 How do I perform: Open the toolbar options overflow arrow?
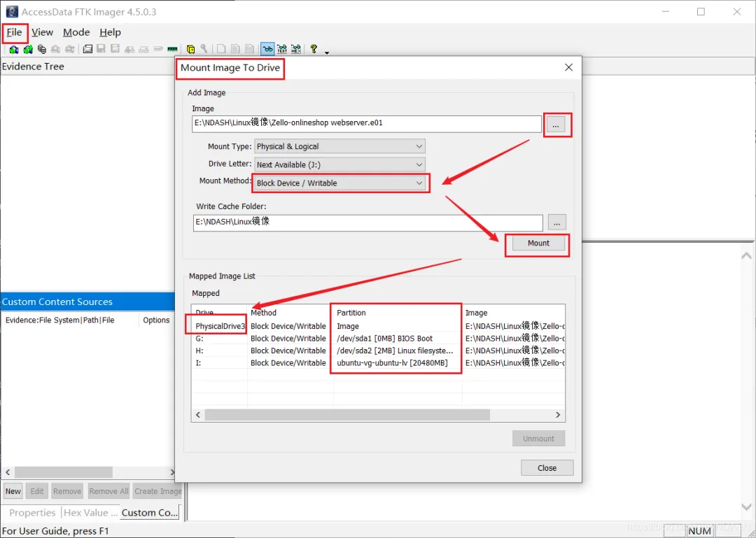[327, 52]
